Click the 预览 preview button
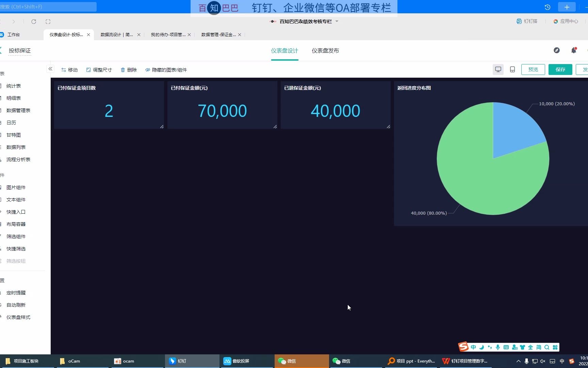The image size is (588, 368). 533,70
